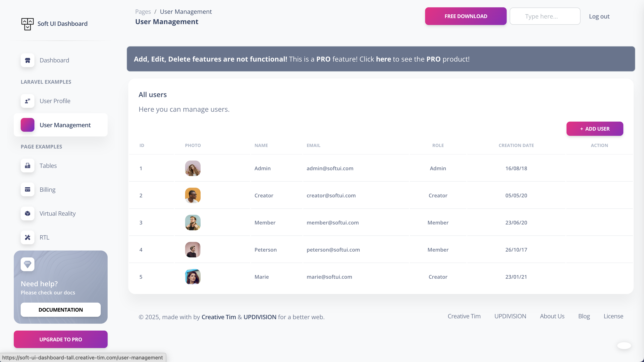Click the diamond icon in help card
The width and height of the screenshot is (644, 362).
[28, 264]
